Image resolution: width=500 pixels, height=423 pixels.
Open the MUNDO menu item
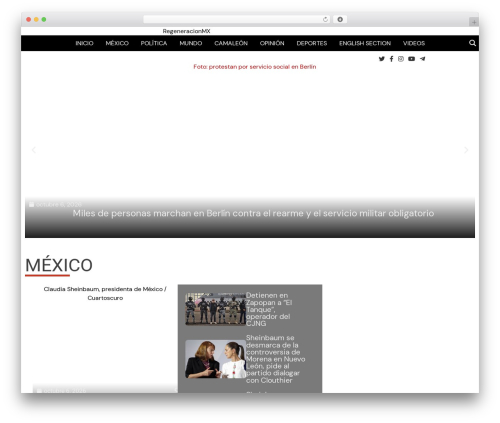coord(191,43)
